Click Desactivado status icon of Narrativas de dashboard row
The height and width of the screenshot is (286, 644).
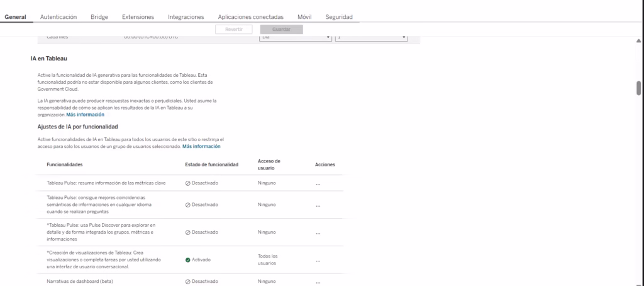[x=187, y=282]
